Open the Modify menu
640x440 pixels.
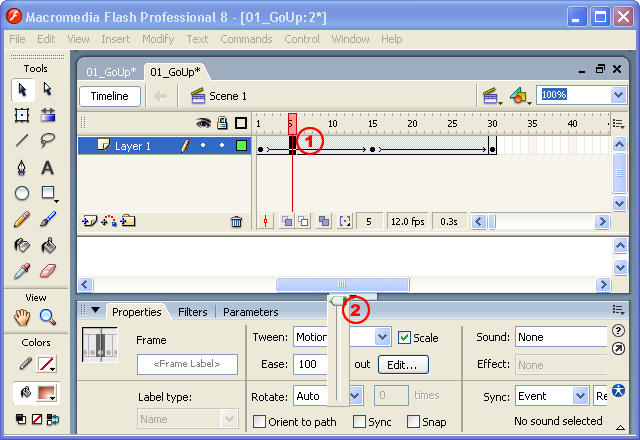click(x=158, y=39)
